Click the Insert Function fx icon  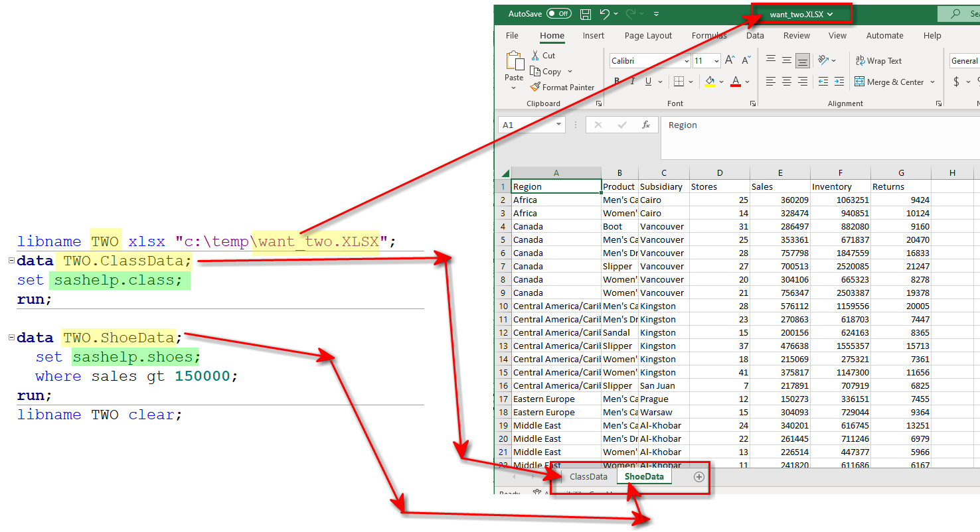[x=645, y=125]
